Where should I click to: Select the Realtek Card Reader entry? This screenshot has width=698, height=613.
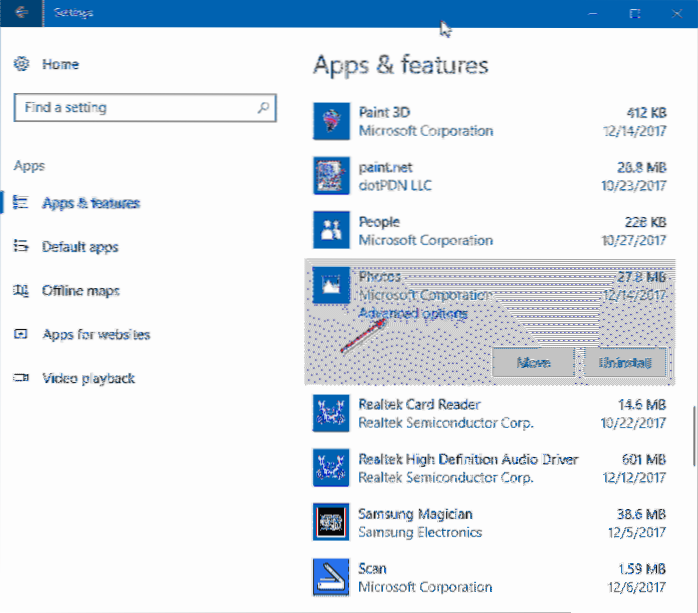tap(490, 413)
